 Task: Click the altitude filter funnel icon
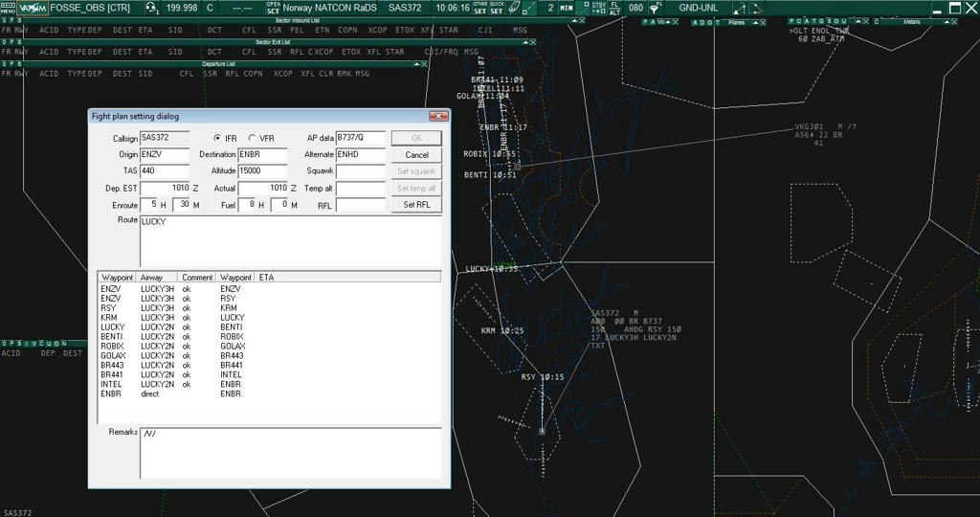656,8
